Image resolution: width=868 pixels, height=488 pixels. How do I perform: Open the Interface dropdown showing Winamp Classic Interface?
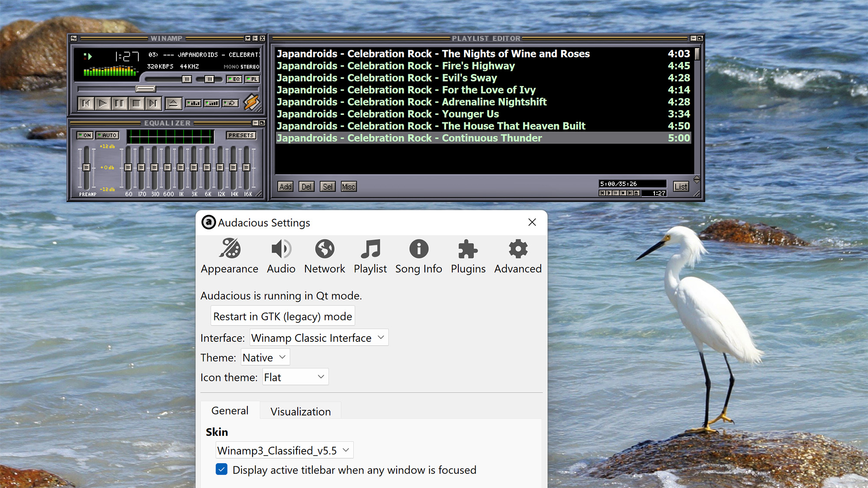tap(319, 337)
